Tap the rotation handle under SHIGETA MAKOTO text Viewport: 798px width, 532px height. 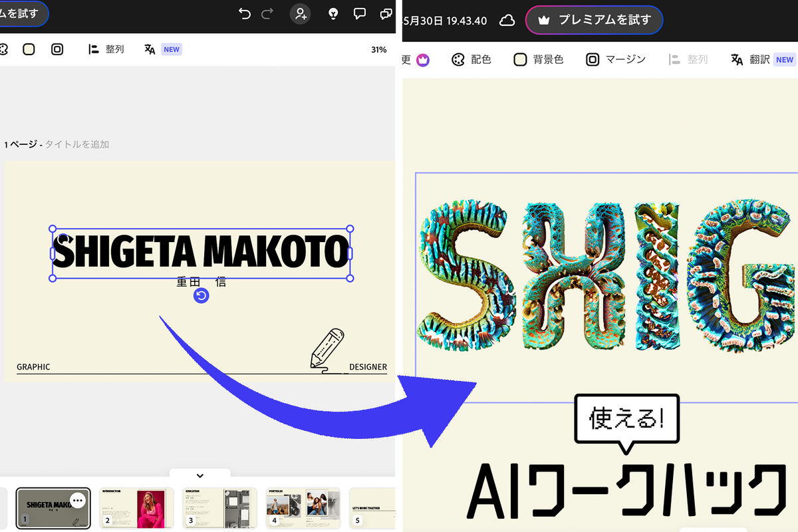click(201, 295)
